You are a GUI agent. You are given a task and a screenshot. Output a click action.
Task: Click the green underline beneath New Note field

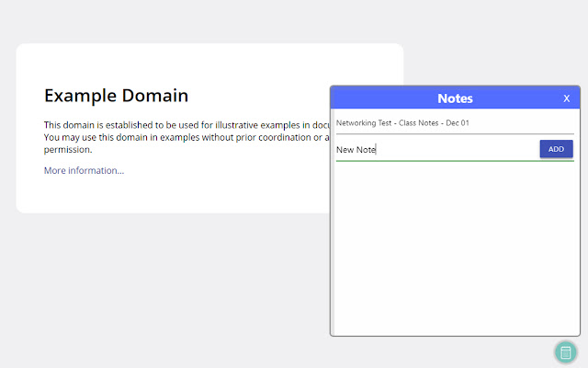455,161
